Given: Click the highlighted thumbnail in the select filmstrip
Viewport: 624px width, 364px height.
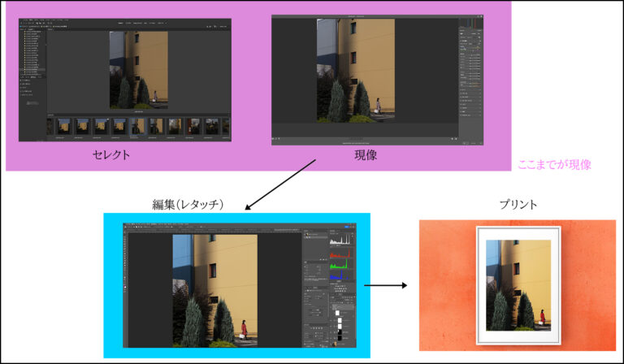Looking at the screenshot, I should point(137,126).
